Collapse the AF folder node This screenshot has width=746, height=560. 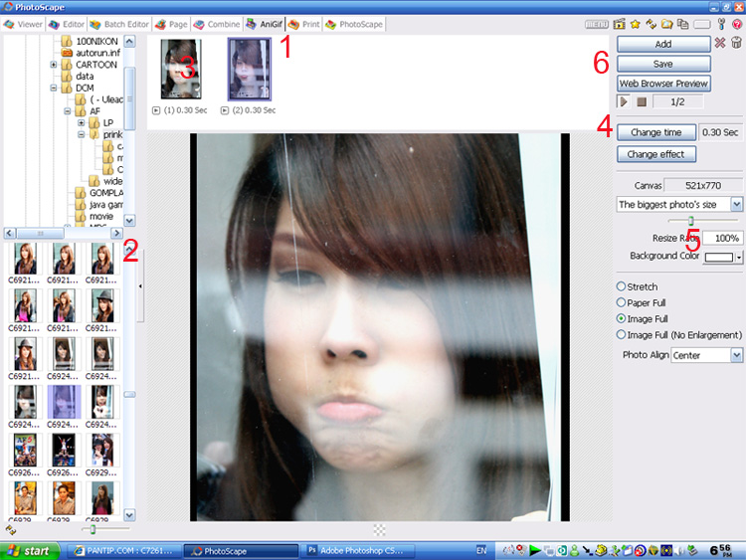pyautogui.click(x=67, y=110)
